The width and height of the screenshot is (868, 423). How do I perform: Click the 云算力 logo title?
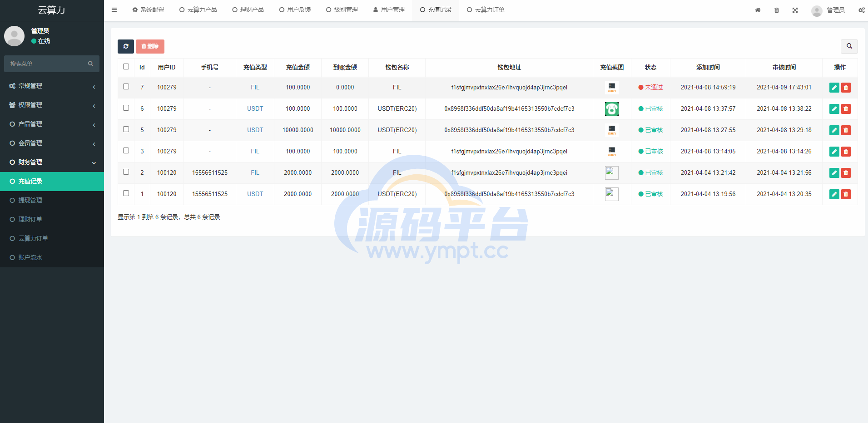click(52, 10)
